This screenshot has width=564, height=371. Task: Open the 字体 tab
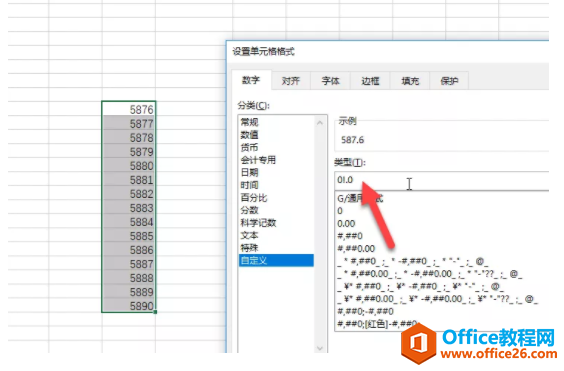point(330,81)
